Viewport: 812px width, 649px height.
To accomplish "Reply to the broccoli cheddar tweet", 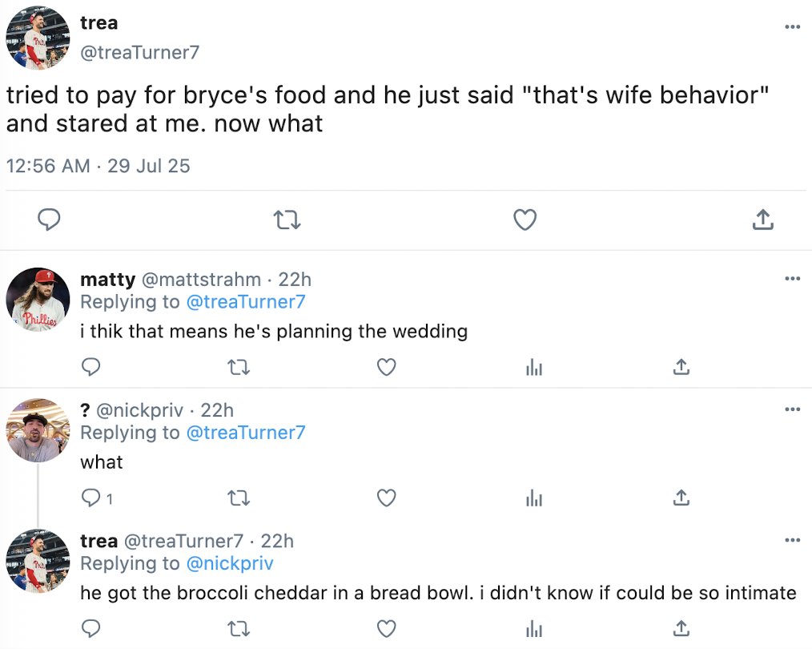I will click(91, 627).
